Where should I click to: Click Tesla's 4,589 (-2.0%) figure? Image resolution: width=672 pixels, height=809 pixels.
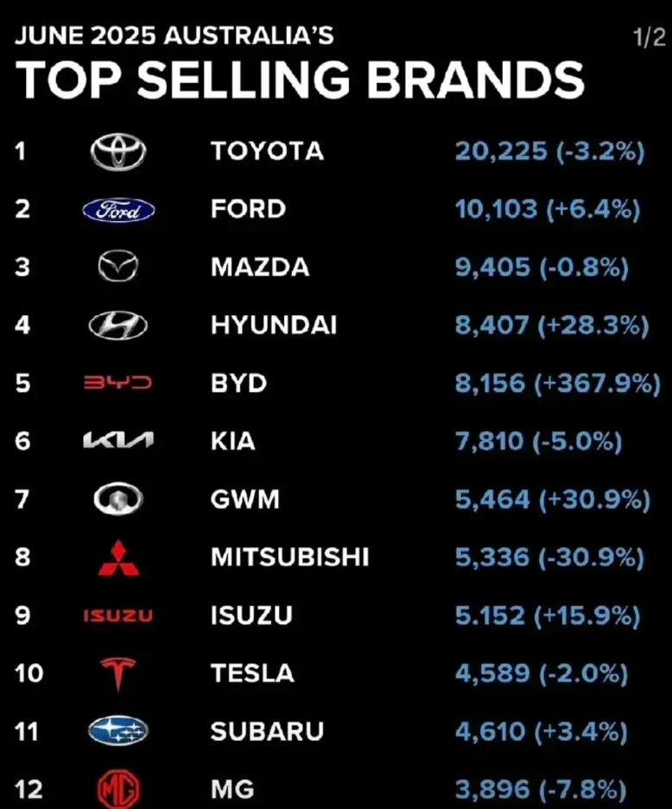(x=542, y=673)
